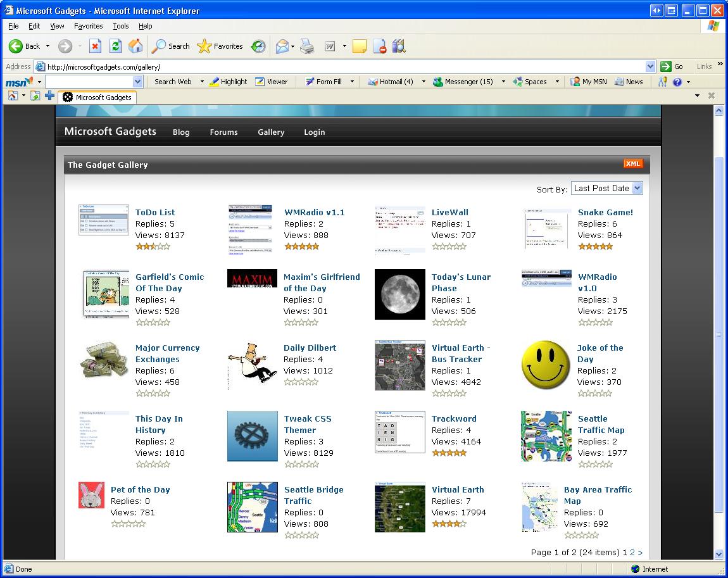Click the Form Fill toolbar button

tap(323, 82)
